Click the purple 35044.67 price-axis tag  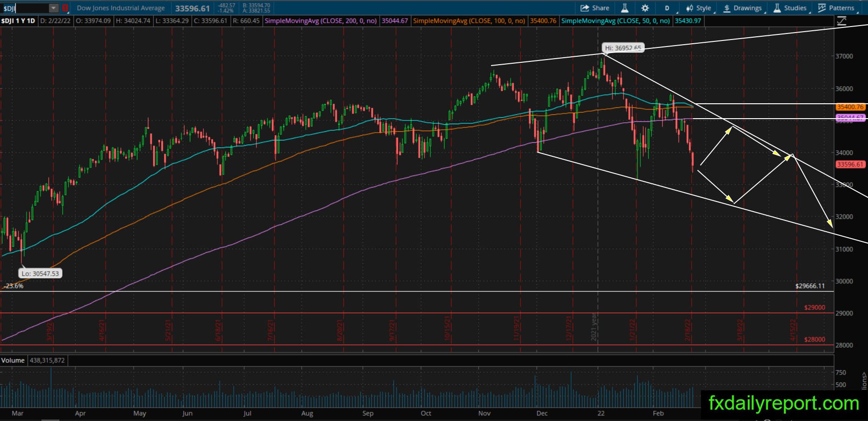850,118
